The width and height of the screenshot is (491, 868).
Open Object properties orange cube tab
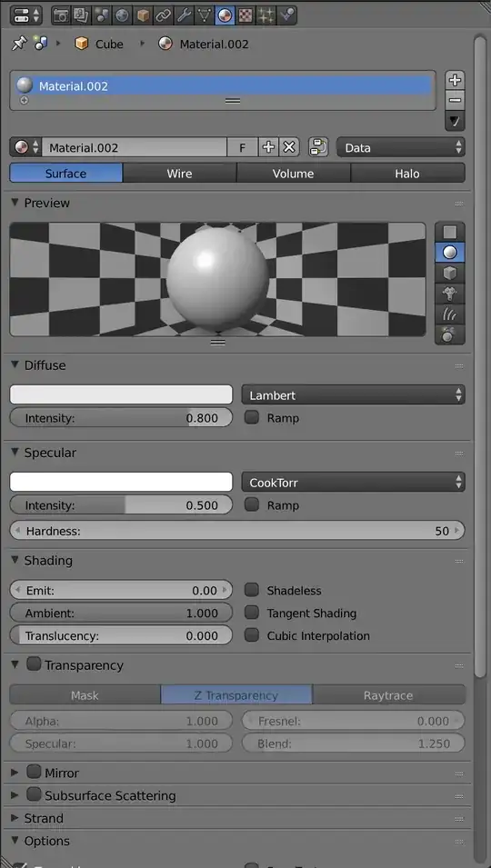coord(143,15)
